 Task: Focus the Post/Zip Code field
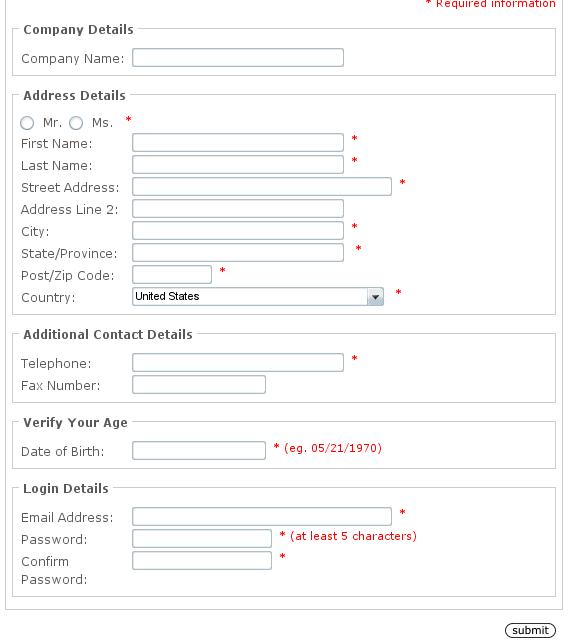pos(172,274)
